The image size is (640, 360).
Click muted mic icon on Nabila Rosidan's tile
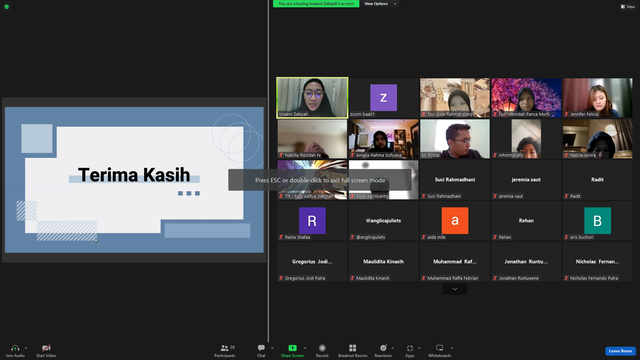tap(281, 155)
